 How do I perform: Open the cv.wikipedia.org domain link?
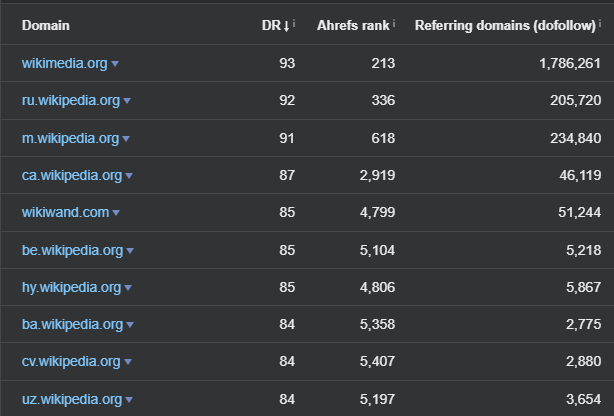pyautogui.click(x=71, y=361)
